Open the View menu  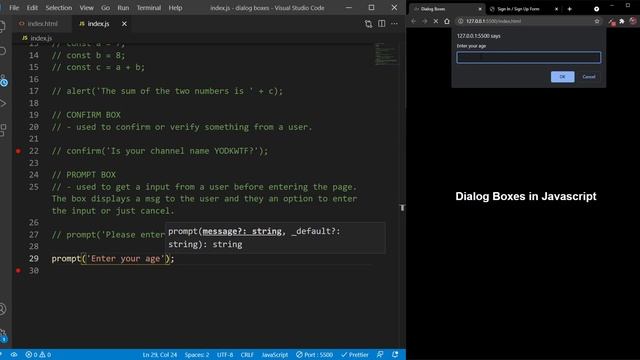point(87,8)
